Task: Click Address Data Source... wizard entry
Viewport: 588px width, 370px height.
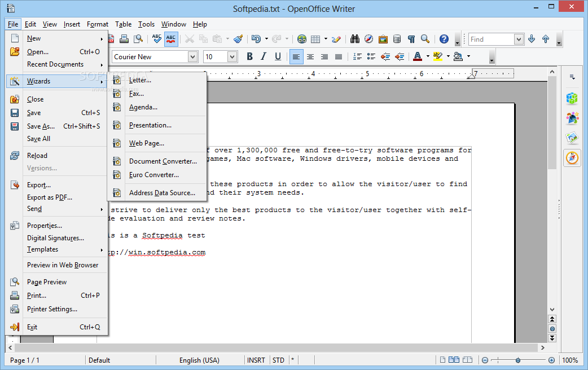Action: pos(157,193)
